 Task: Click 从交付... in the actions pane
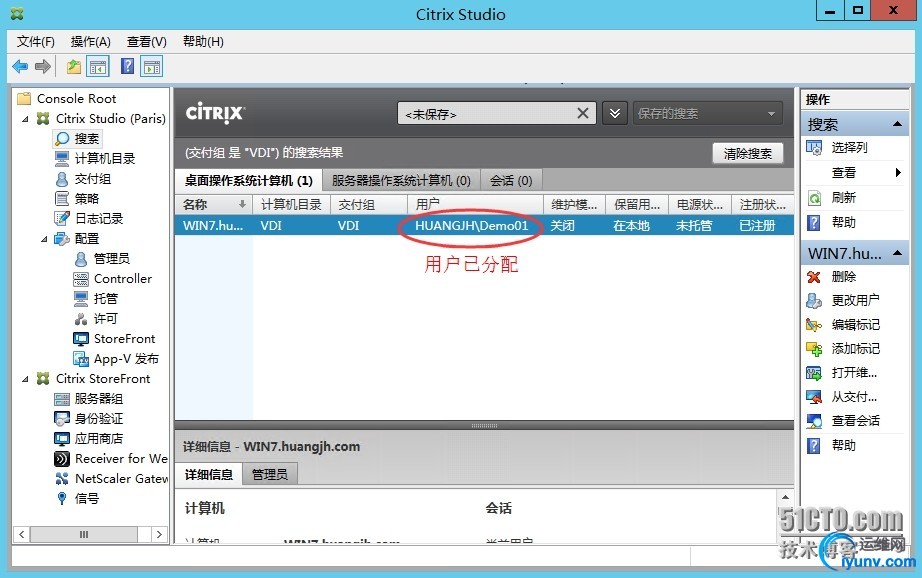click(854, 397)
